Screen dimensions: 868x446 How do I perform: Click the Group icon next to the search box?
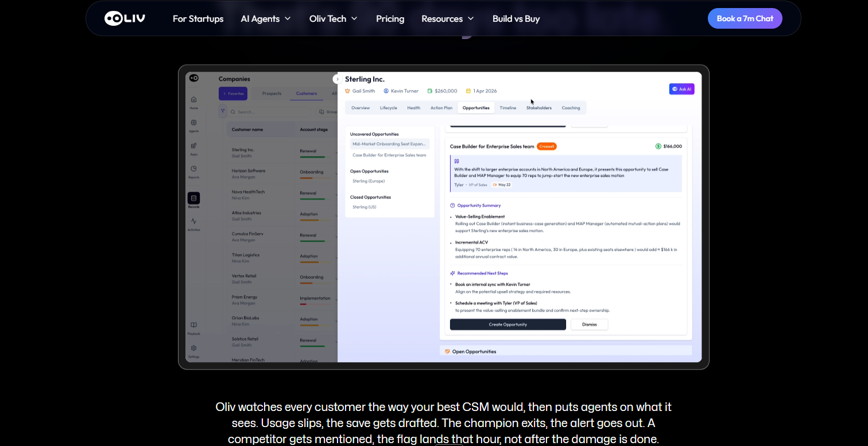(x=321, y=112)
